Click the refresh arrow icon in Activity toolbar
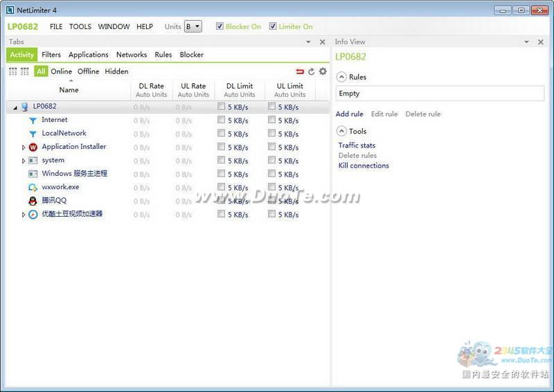 [312, 71]
